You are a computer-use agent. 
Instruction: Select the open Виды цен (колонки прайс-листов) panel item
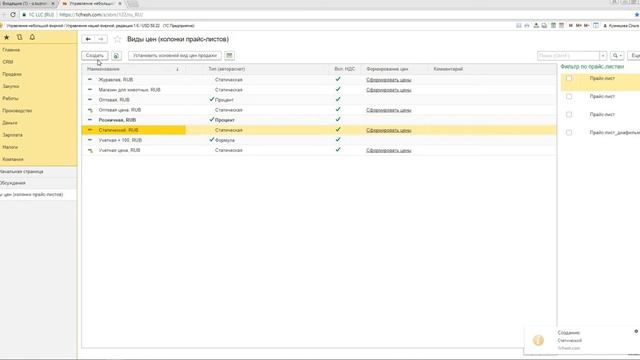38,195
